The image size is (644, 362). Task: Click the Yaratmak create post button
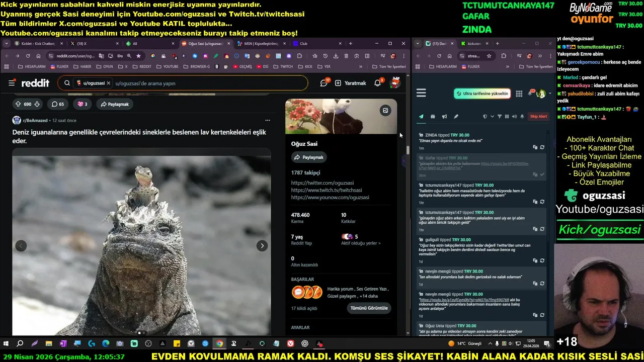[x=351, y=83]
